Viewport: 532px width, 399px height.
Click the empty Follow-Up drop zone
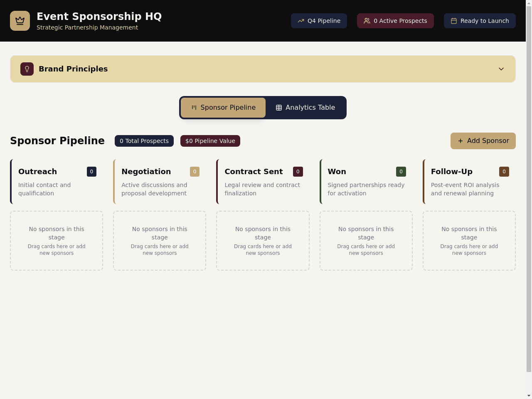pos(469,241)
